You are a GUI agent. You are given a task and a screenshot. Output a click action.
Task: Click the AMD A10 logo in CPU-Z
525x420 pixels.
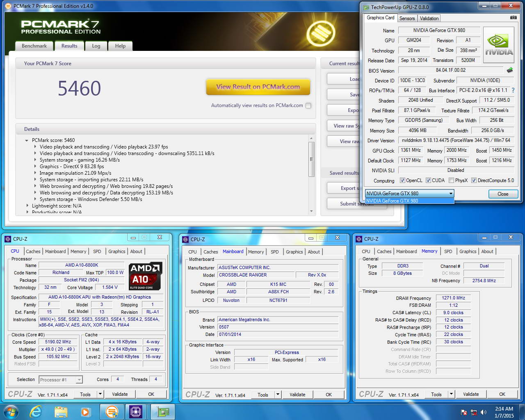[x=145, y=276]
